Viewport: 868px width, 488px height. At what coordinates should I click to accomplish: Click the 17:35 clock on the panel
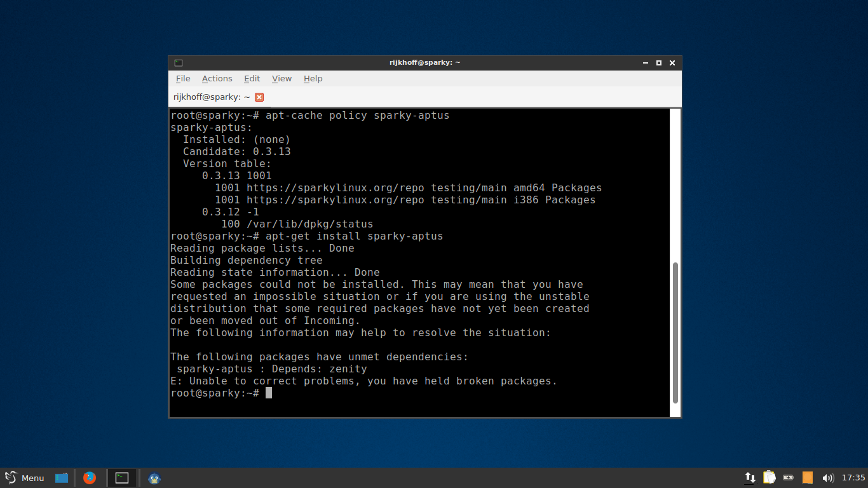point(853,478)
